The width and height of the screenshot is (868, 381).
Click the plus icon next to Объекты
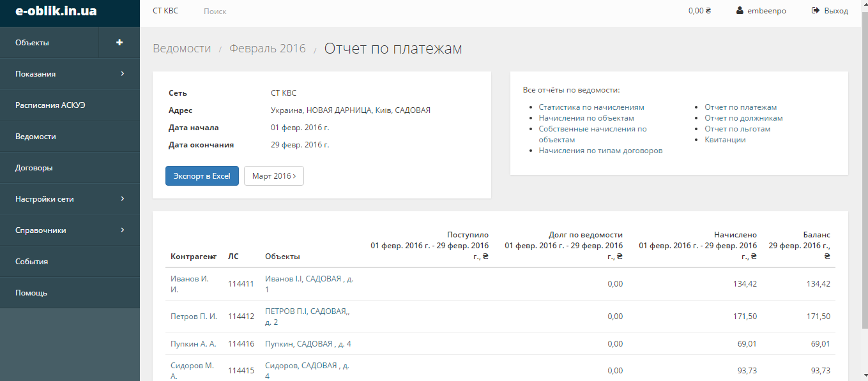point(119,43)
